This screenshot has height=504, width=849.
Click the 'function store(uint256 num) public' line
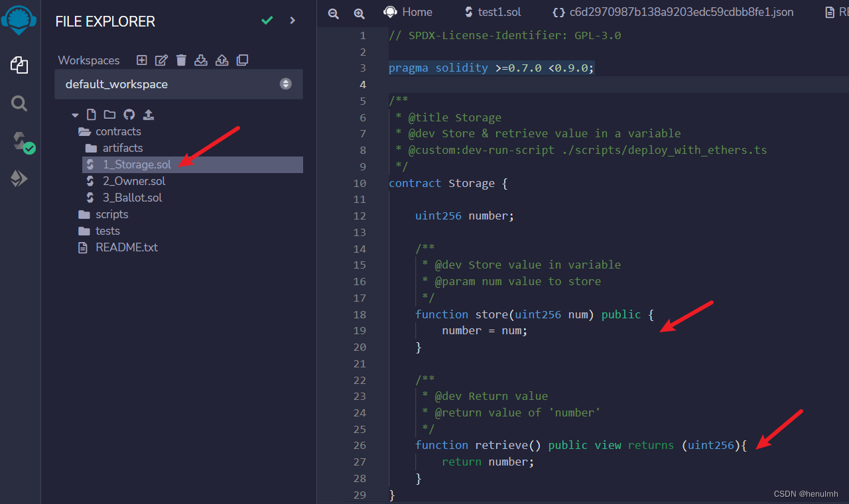pos(535,314)
